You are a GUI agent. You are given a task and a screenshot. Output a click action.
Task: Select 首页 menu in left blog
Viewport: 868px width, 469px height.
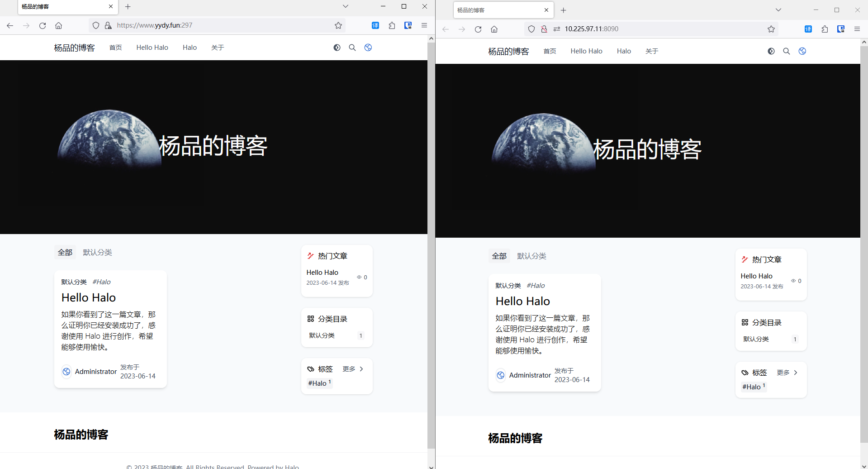tap(116, 48)
